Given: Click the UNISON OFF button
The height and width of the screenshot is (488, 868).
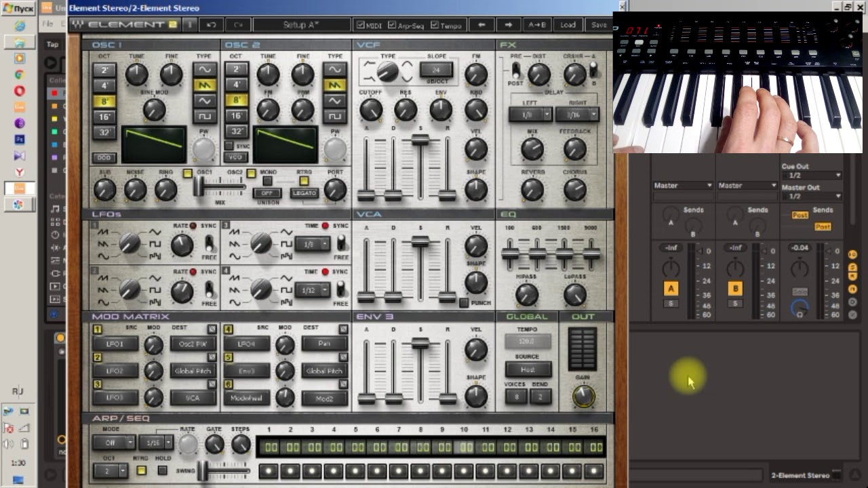Looking at the screenshot, I should tap(267, 193).
